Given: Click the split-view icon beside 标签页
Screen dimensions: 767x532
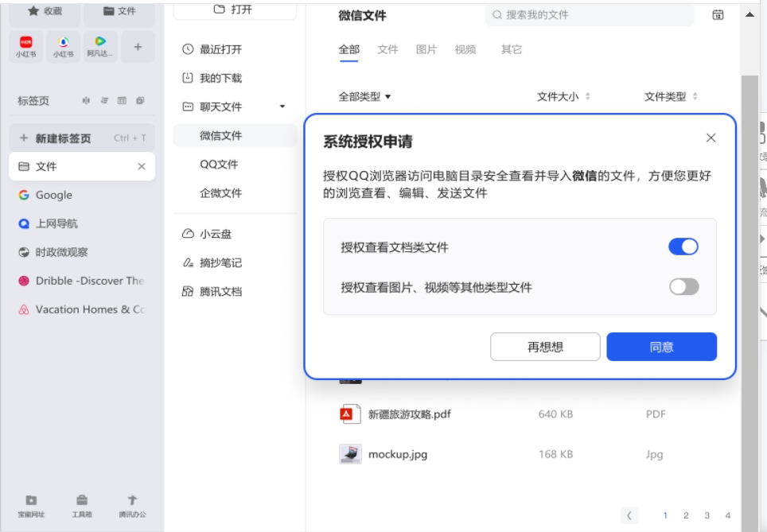Looking at the screenshot, I should click(x=86, y=100).
